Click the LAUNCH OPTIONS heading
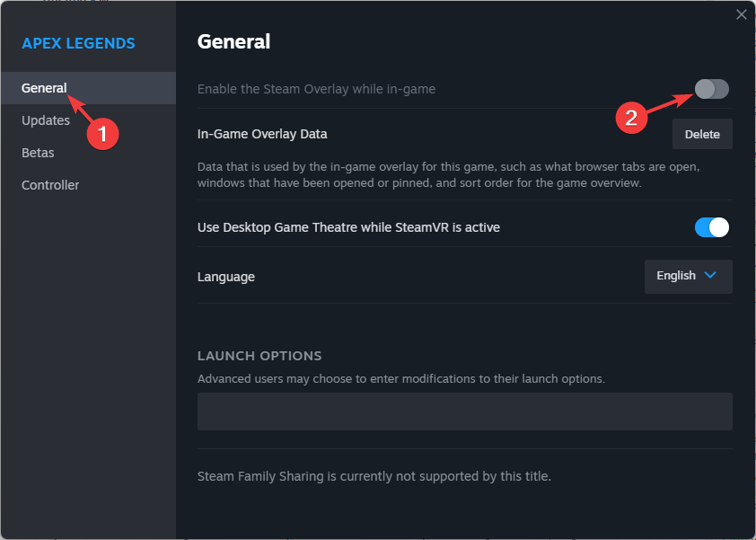756x540 pixels. pos(259,355)
